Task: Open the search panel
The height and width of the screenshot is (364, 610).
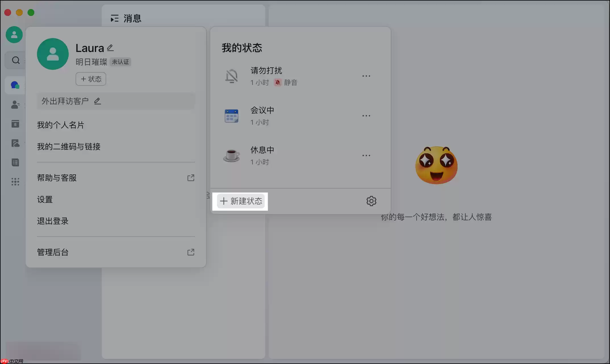Action: (x=16, y=60)
